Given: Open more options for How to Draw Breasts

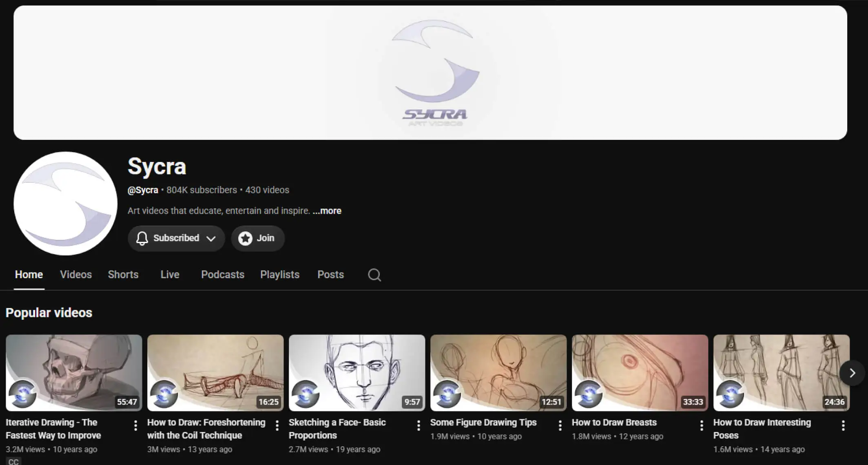Looking at the screenshot, I should [x=702, y=426].
